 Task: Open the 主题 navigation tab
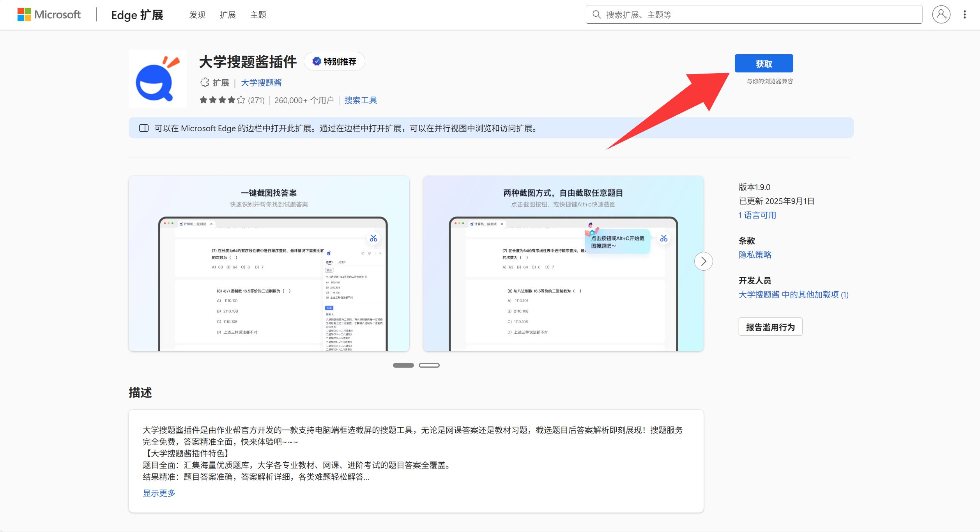pos(258,15)
